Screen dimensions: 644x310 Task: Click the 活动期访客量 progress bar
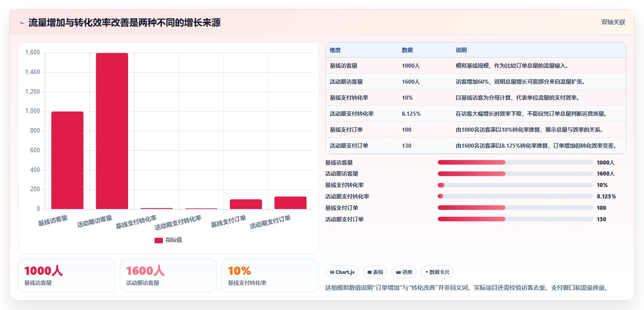tap(515, 174)
